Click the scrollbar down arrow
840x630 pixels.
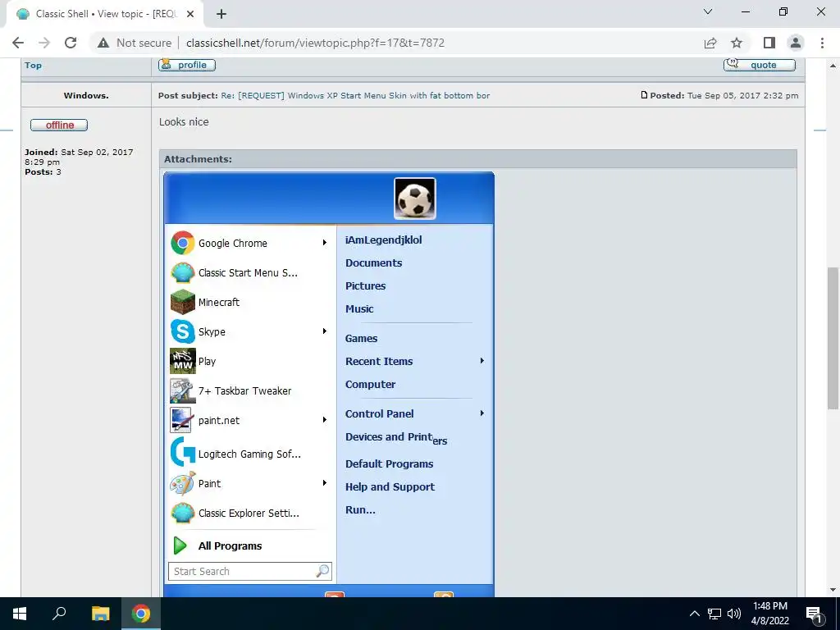pos(833,589)
